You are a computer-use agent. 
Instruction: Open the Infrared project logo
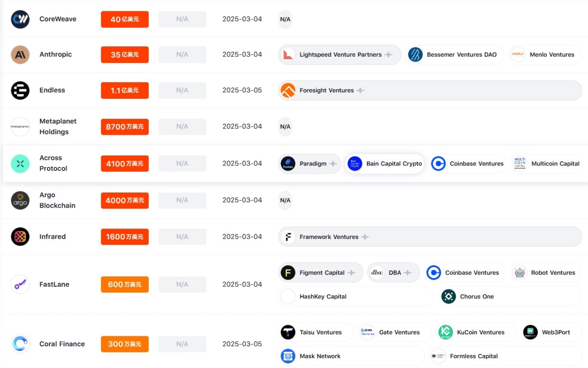[x=20, y=237]
